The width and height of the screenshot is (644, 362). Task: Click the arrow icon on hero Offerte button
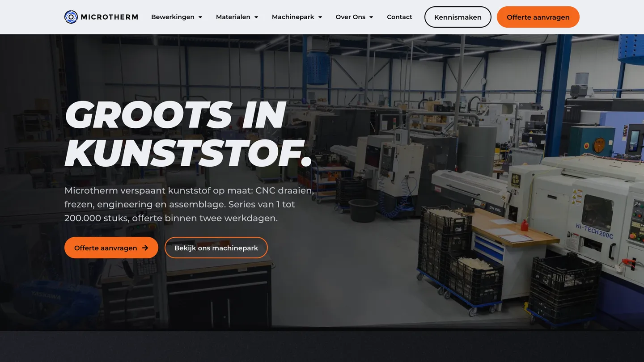145,248
